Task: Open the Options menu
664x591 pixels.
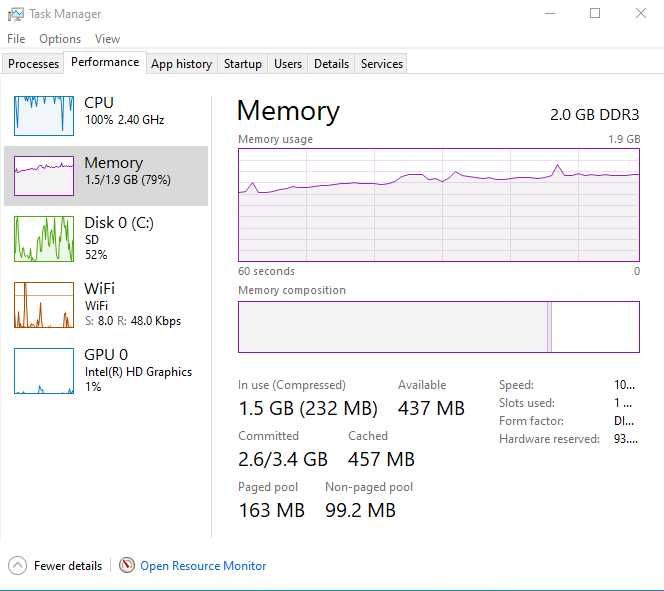Action: (x=60, y=39)
